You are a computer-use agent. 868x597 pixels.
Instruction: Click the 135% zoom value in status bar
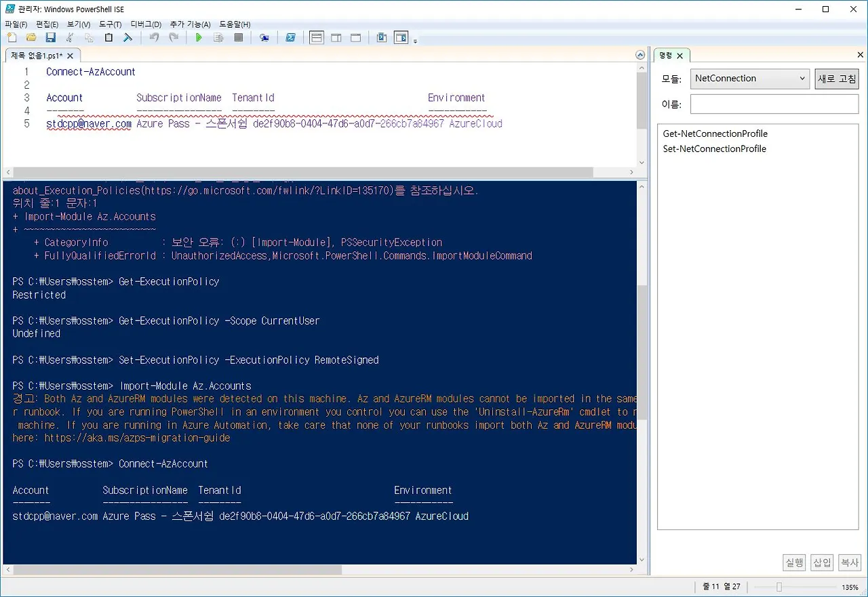[x=850, y=588]
